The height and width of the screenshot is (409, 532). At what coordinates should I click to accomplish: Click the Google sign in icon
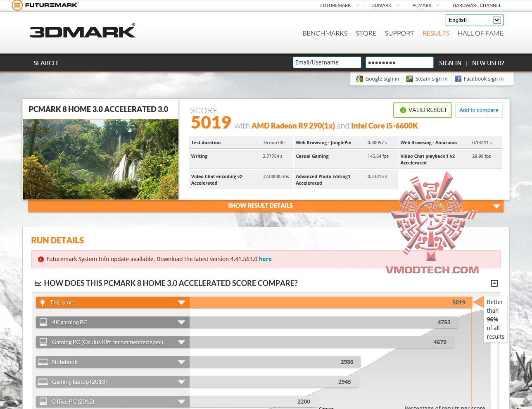pyautogui.click(x=359, y=79)
